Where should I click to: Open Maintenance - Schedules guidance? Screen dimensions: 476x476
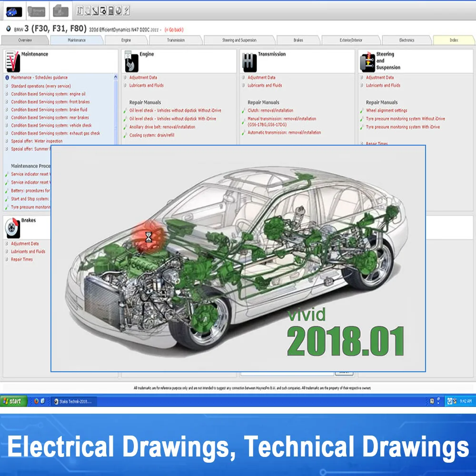point(39,78)
